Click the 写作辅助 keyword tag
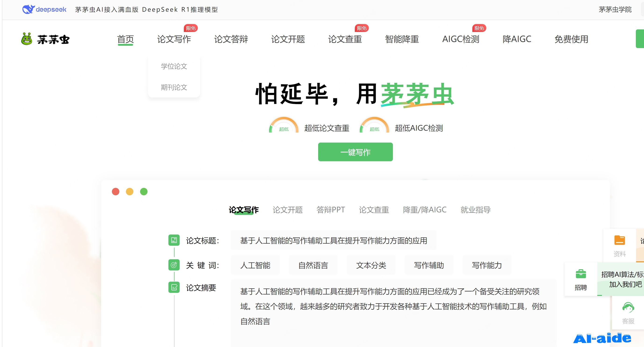 pos(429,265)
